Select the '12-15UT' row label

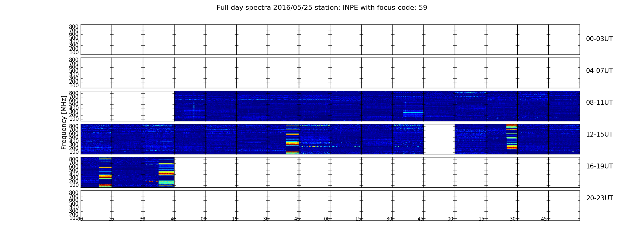[x=599, y=134]
